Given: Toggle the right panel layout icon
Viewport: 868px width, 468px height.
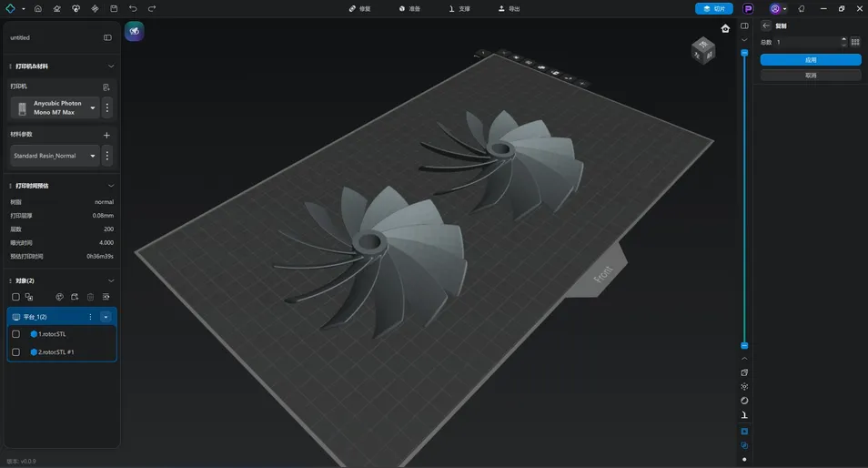Looking at the screenshot, I should point(744,25).
